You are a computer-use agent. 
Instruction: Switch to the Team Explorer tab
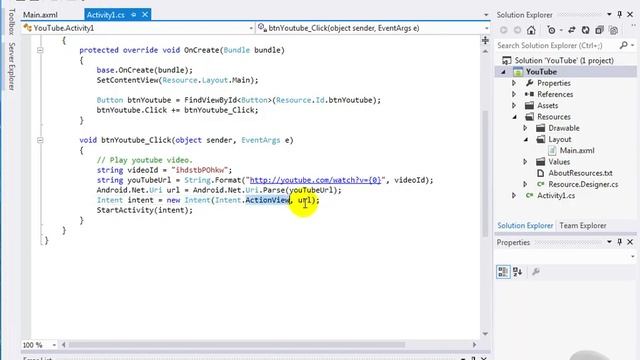point(583,225)
